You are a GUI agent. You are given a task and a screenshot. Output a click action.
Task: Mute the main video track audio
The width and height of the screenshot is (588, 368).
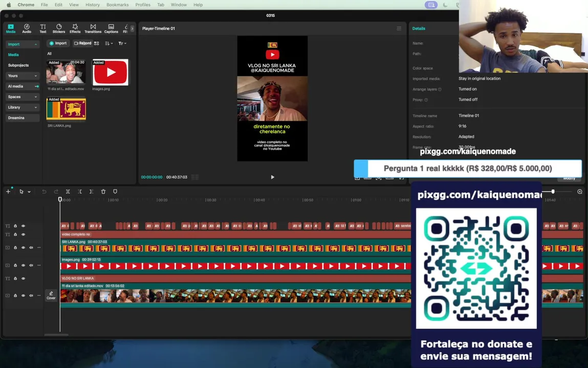pyautogui.click(x=31, y=295)
